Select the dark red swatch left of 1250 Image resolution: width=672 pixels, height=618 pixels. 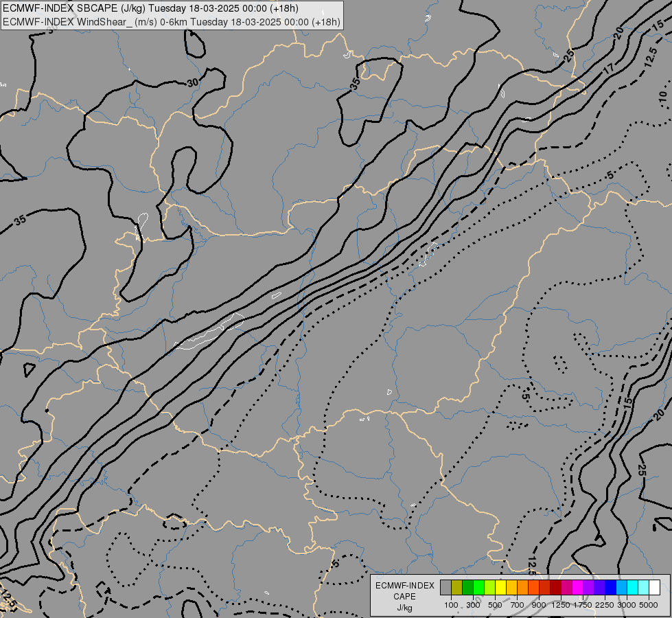(x=556, y=587)
